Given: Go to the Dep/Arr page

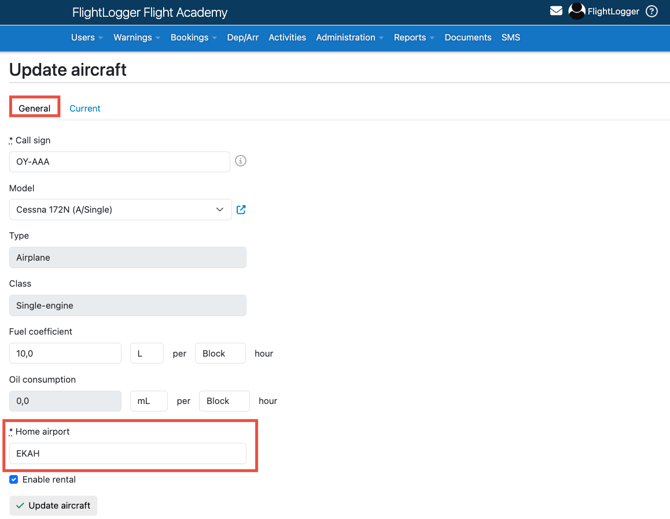Looking at the screenshot, I should [243, 38].
